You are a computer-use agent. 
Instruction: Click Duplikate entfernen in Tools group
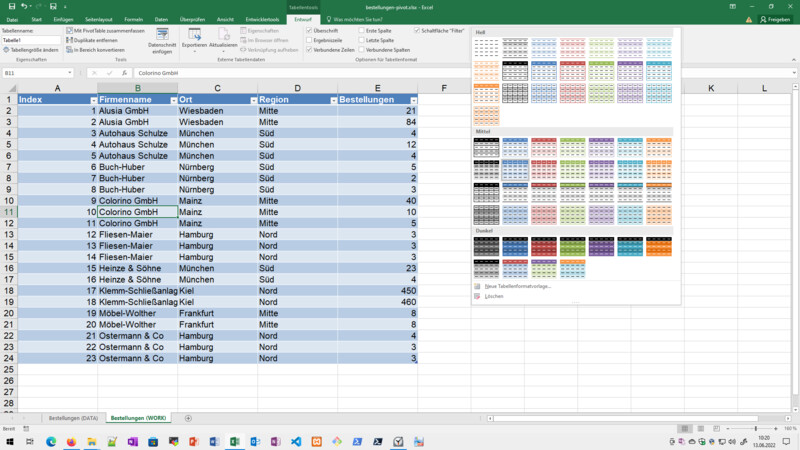click(x=92, y=40)
